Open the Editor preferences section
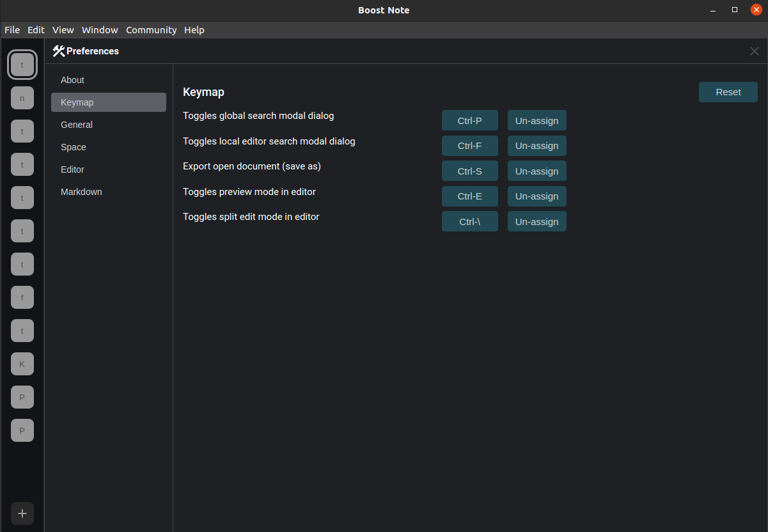Screen dimensions: 768x532 (109, 169)
